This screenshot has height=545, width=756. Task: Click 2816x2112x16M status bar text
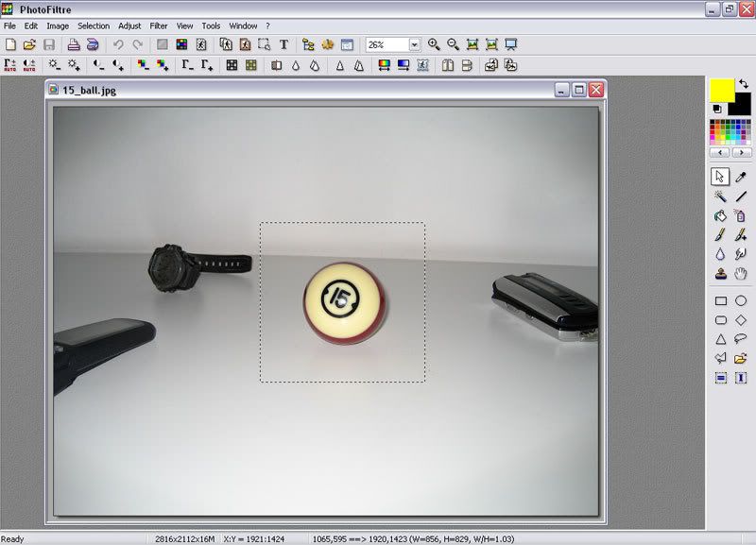click(x=184, y=539)
